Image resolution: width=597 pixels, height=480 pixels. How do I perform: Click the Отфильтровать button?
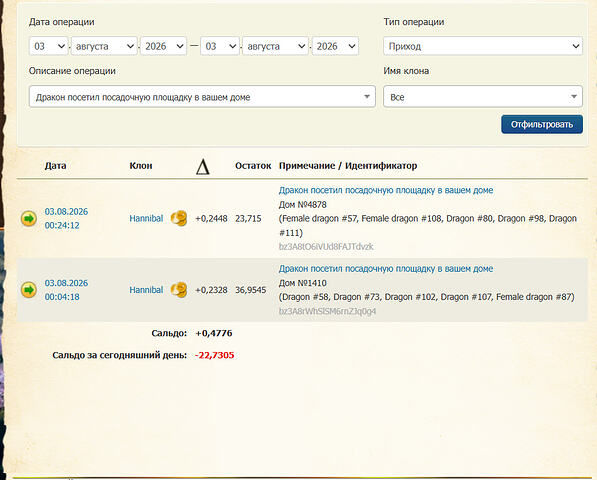click(x=542, y=124)
